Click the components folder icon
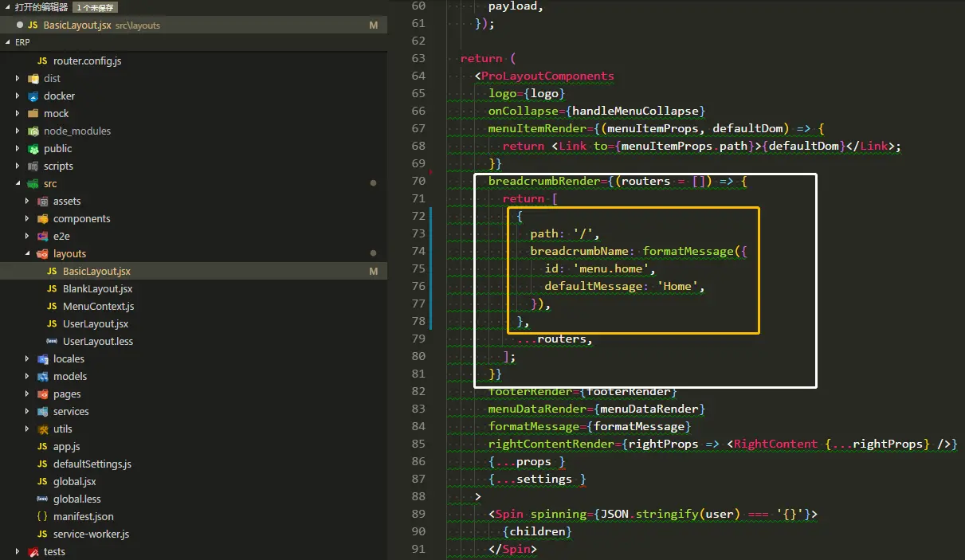 42,218
